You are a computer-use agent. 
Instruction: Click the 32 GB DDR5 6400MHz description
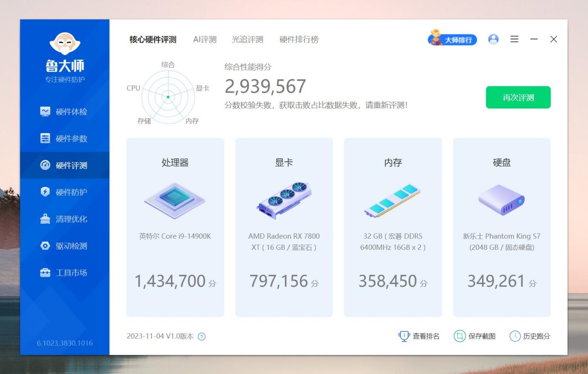click(393, 242)
